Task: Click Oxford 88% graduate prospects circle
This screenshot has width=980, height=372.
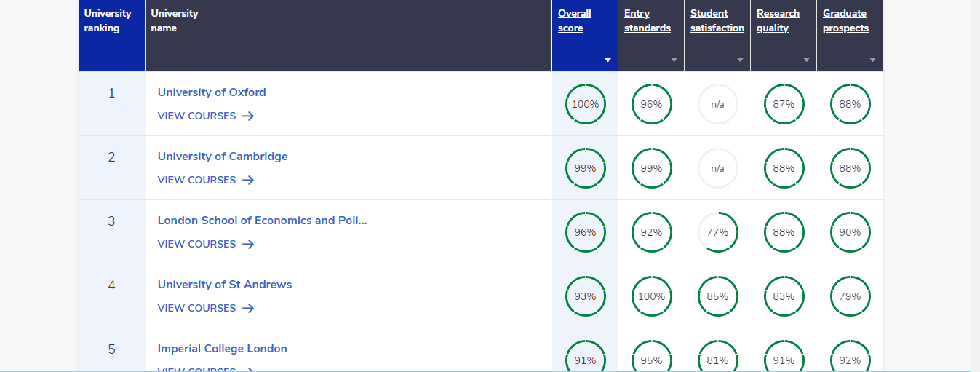Action: [x=850, y=104]
